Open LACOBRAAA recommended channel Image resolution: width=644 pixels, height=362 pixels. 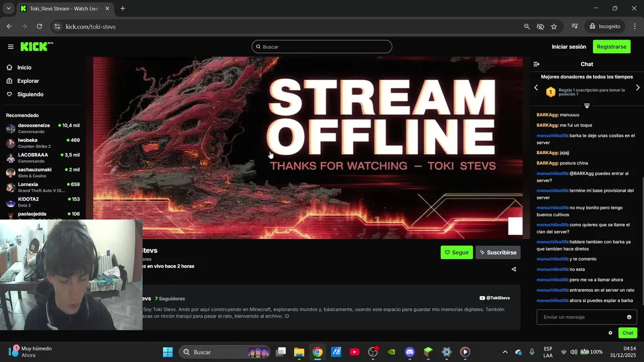click(x=43, y=158)
